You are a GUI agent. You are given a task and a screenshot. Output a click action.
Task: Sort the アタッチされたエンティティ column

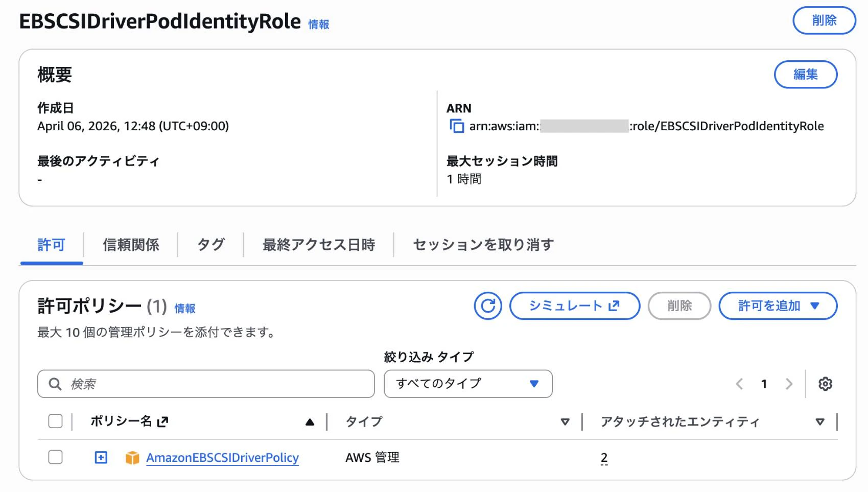pos(820,422)
